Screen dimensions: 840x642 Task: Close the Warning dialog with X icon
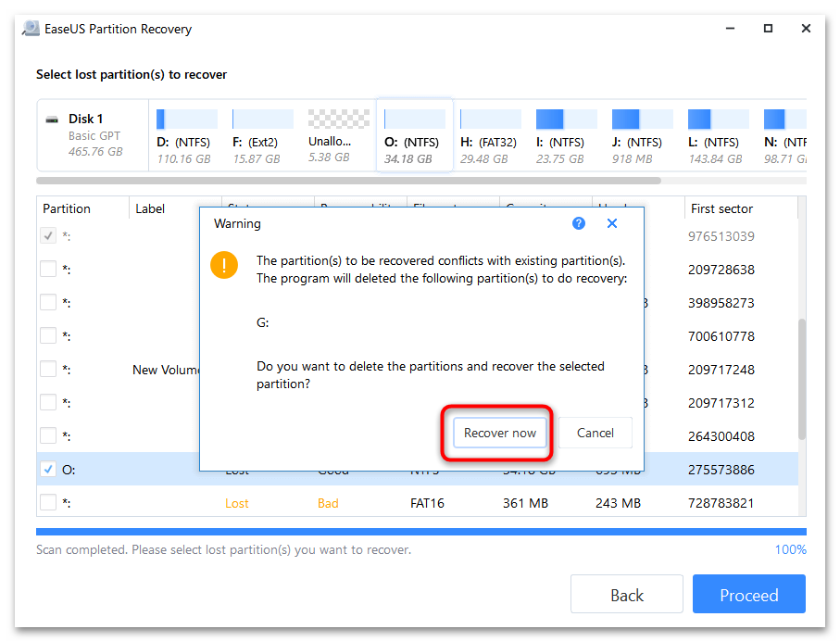(612, 223)
